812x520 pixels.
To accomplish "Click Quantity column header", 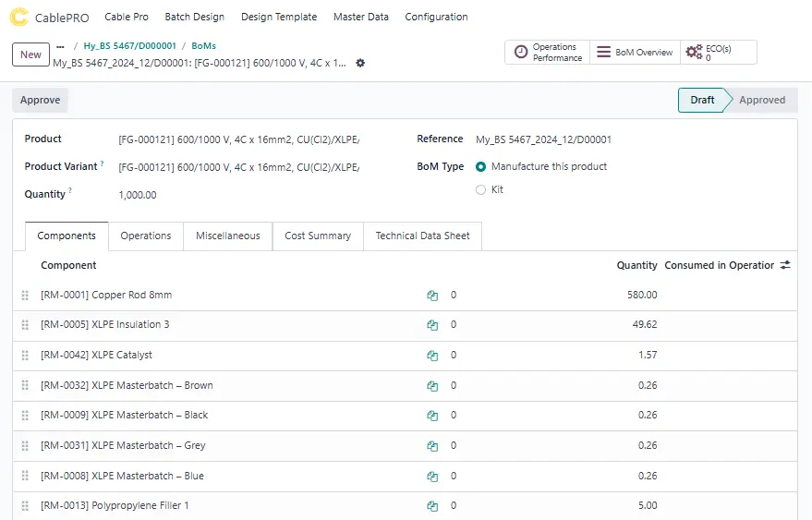I will coord(637,266).
